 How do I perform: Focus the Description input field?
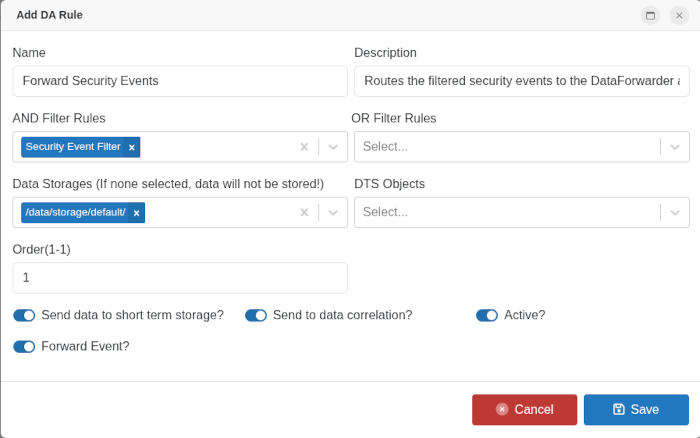tap(521, 81)
